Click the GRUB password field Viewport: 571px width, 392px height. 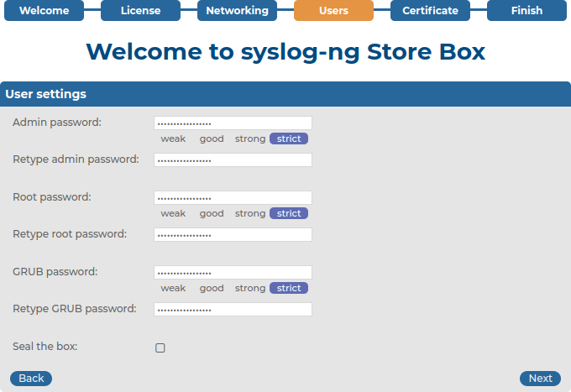233,272
